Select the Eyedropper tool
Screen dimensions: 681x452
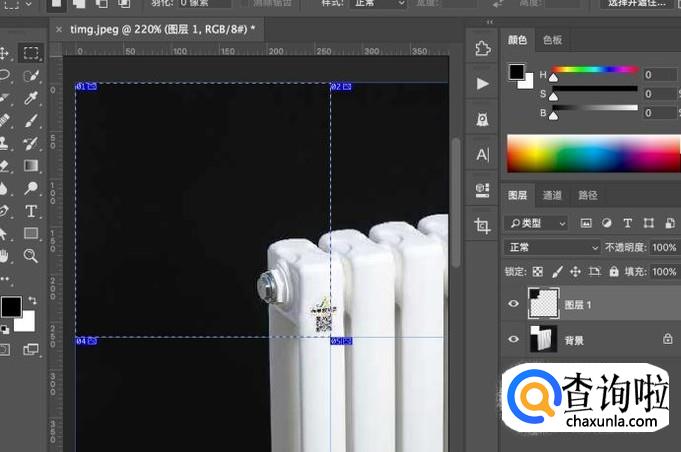pyautogui.click(x=31, y=98)
